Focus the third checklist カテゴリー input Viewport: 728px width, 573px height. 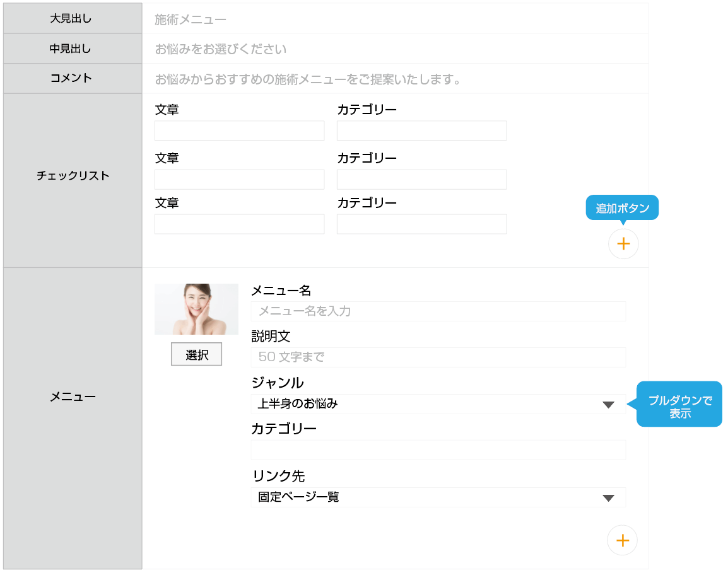pos(421,224)
